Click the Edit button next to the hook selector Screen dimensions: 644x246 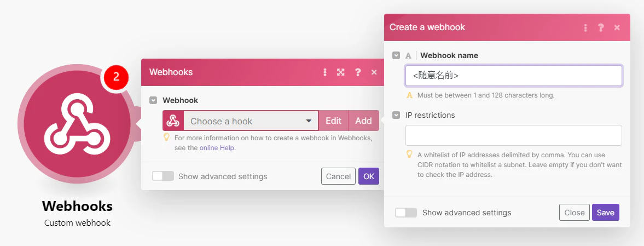[334, 121]
